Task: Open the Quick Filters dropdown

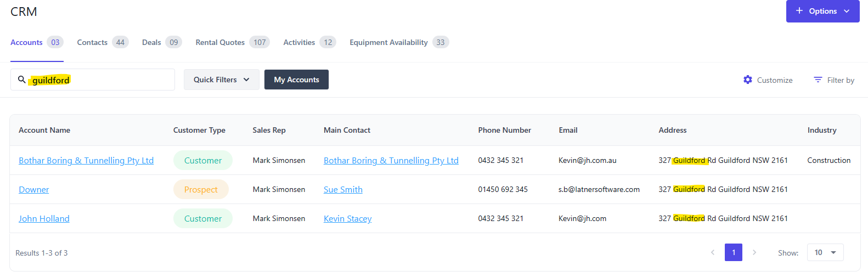Action: tap(221, 80)
